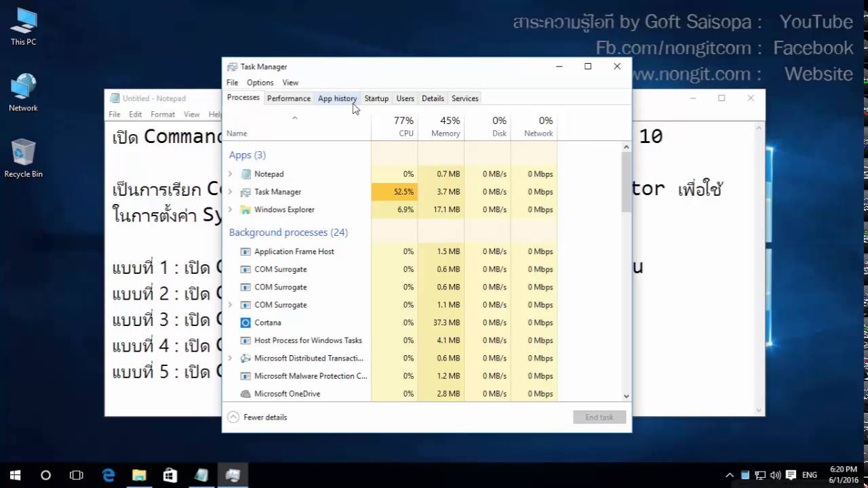Click the Task Manager title bar icon
Screen dimensions: 868x488
[233, 66]
